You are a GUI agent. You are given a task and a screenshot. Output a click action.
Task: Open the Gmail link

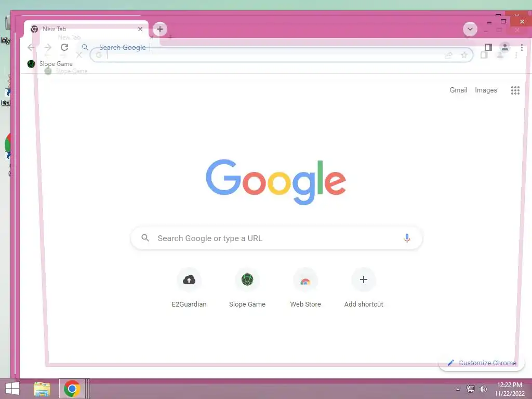(458, 90)
